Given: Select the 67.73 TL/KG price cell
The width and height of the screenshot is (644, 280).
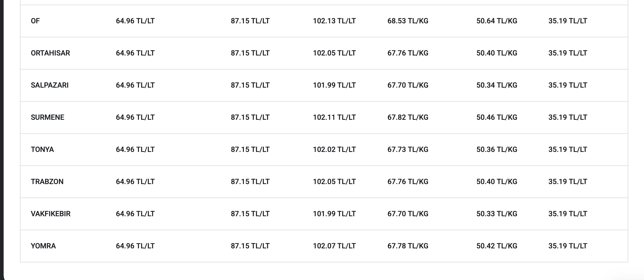Looking at the screenshot, I should click(408, 150).
